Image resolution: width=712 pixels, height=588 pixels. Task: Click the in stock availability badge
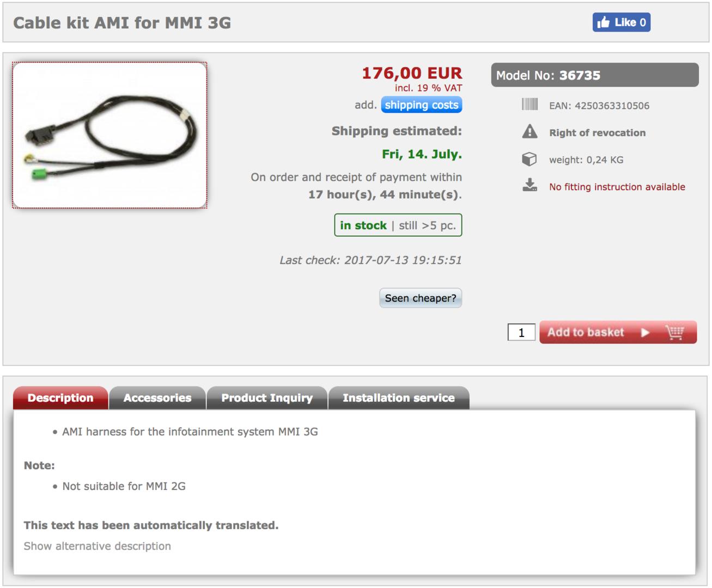click(x=398, y=225)
